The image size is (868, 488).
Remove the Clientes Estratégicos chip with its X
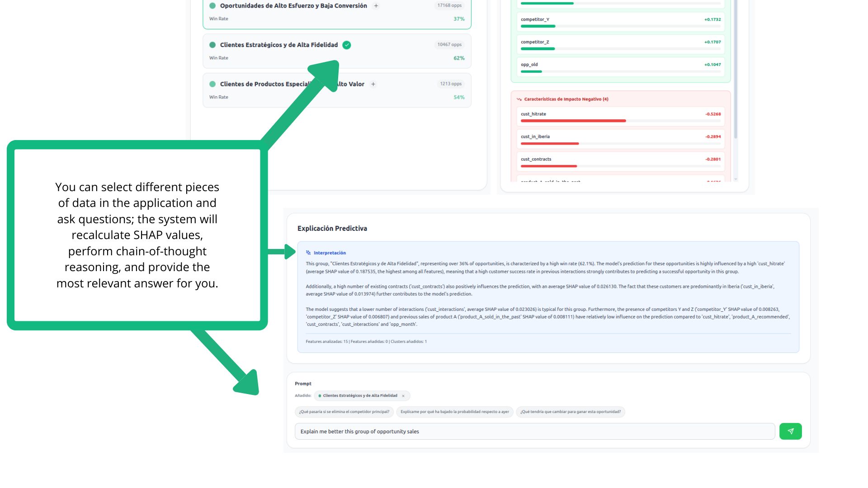pyautogui.click(x=403, y=396)
